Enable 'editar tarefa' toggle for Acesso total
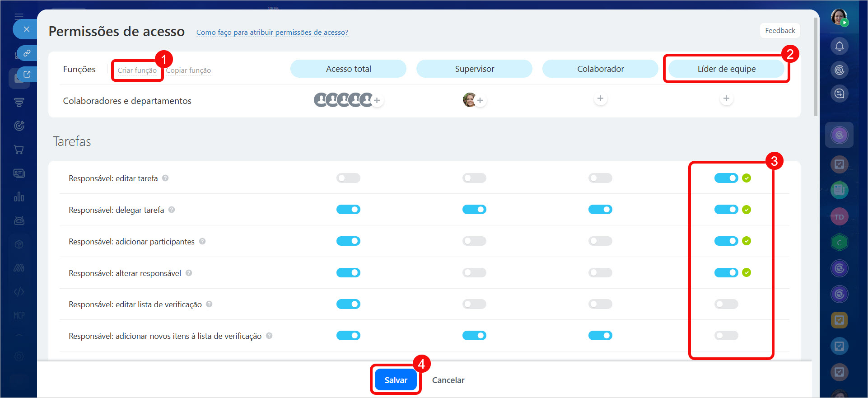 pos(348,178)
